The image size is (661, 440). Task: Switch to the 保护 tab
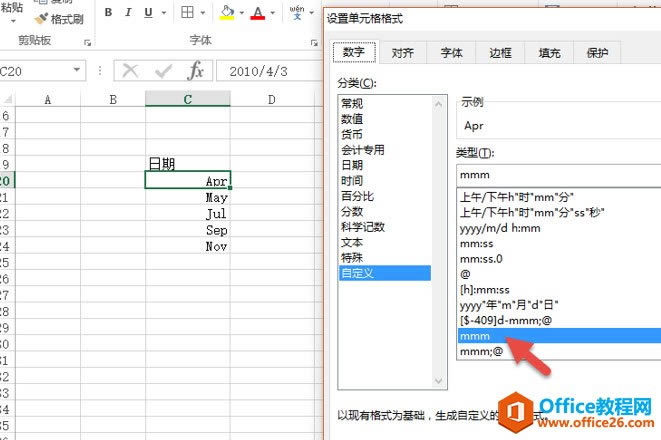[597, 53]
